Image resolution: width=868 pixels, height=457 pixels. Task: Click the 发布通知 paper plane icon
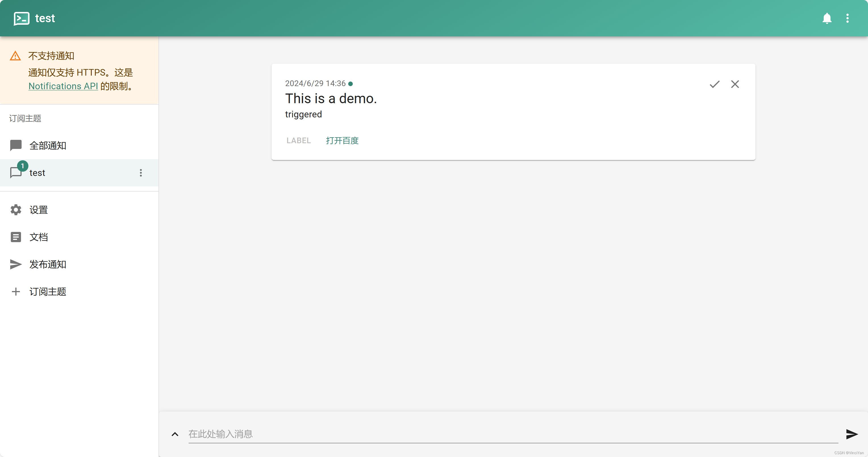16,264
